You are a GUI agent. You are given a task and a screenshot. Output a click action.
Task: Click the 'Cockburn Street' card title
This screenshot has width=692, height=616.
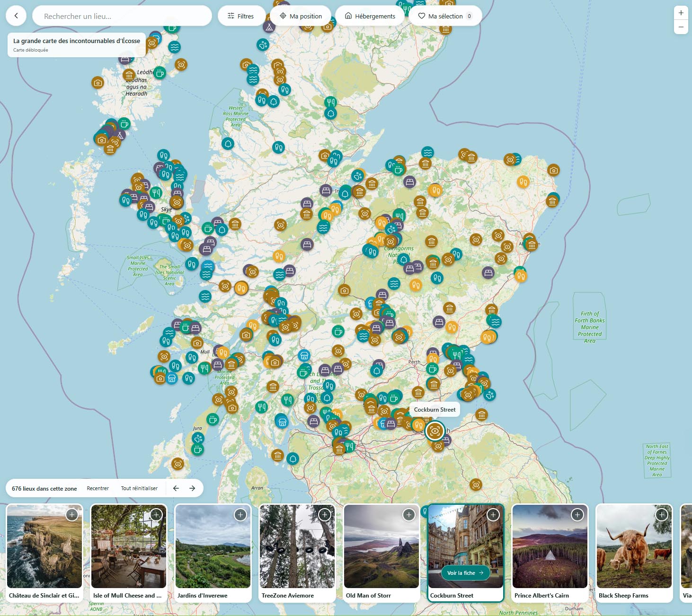click(452, 595)
